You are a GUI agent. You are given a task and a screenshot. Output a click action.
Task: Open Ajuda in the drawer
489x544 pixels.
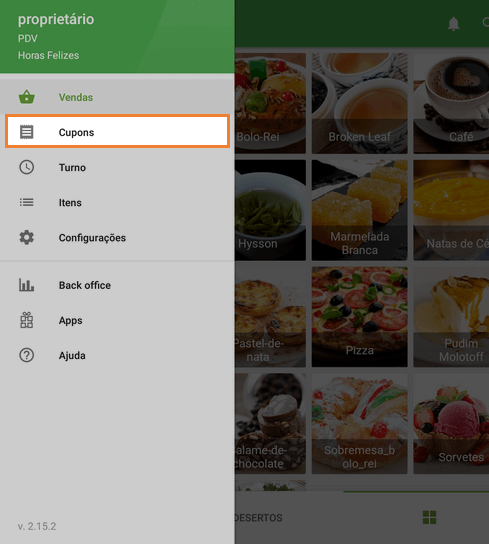(x=117, y=355)
